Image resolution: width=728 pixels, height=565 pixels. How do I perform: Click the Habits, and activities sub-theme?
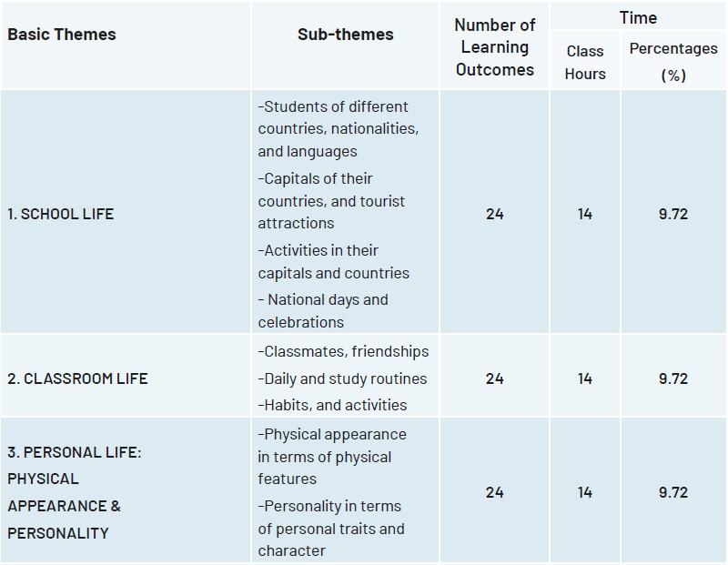(332, 405)
